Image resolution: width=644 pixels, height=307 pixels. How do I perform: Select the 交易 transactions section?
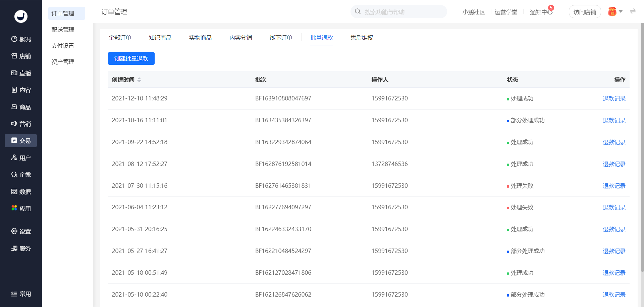tap(21, 141)
